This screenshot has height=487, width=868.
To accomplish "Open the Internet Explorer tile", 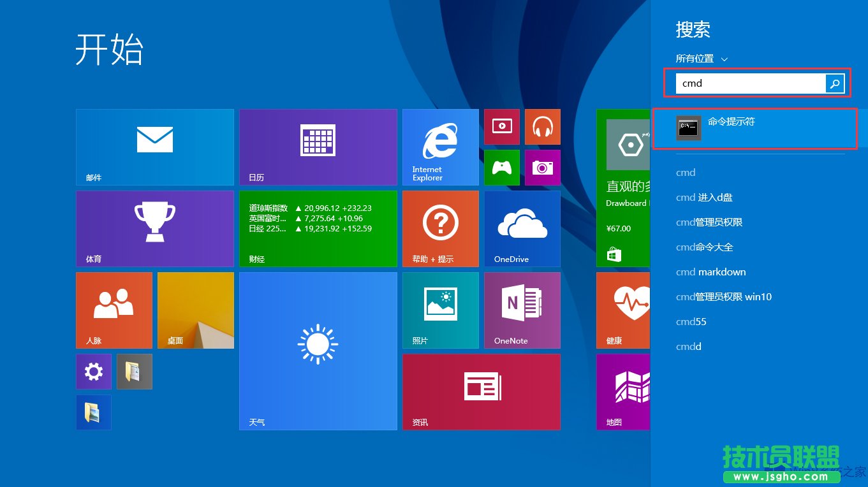I will click(440, 147).
